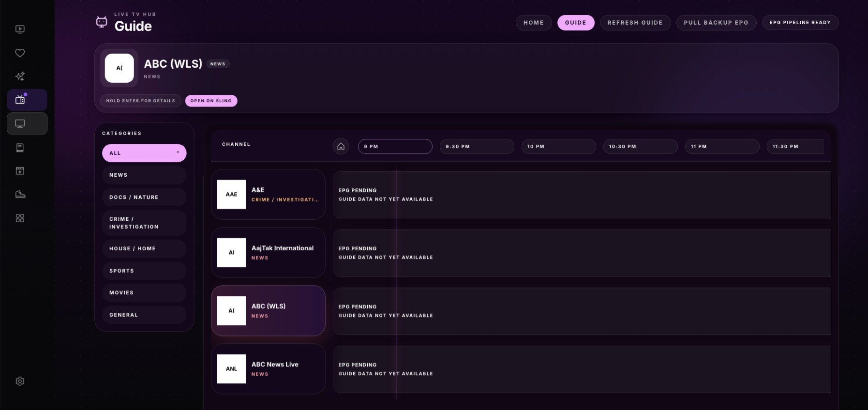Click the A&E EPG Pending program row
This screenshot has width=868, height=410.
[582, 195]
